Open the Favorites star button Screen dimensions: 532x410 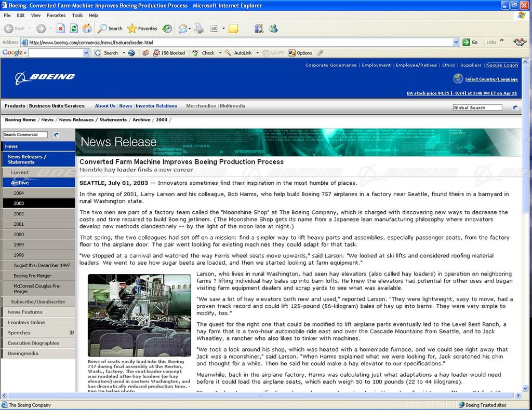142,29
